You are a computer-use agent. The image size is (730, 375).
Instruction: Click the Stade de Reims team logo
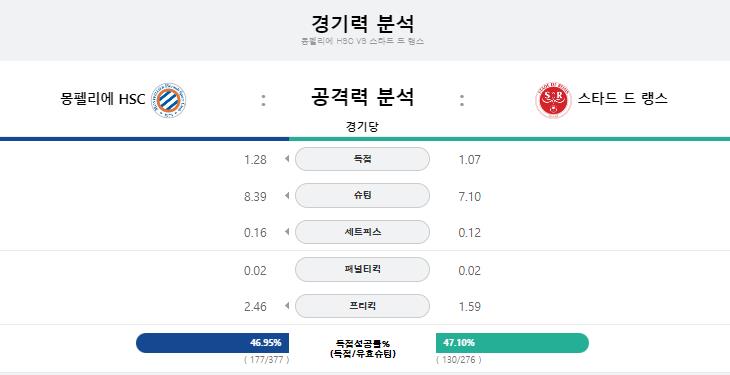[x=553, y=100]
